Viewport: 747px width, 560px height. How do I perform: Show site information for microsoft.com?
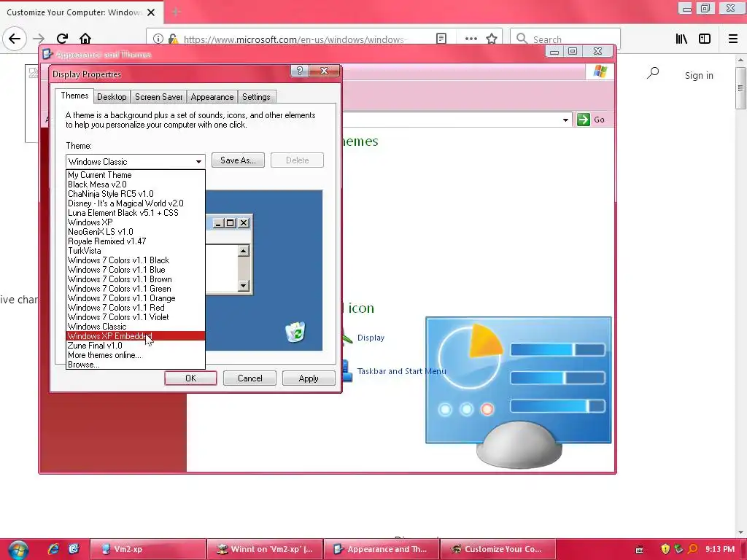pyautogui.click(x=158, y=39)
